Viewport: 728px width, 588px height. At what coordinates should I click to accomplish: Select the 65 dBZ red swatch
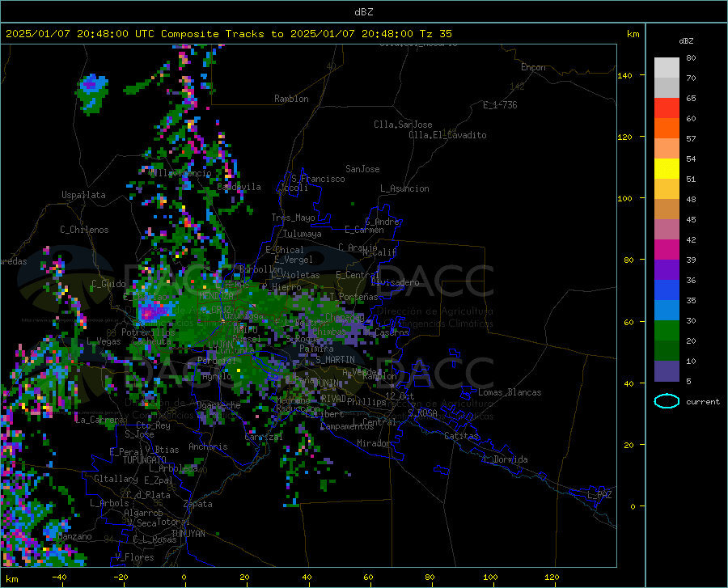667,108
